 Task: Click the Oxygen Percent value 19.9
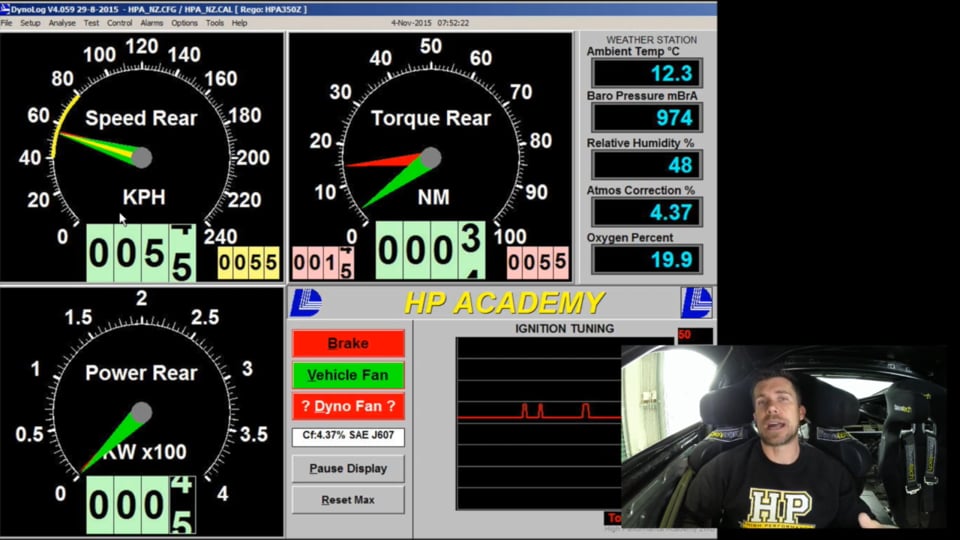coord(647,259)
